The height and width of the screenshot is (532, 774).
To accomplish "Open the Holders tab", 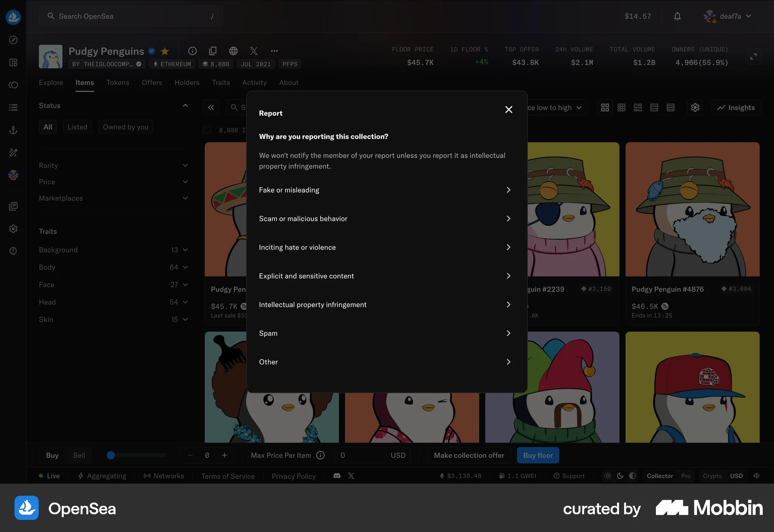I will [x=187, y=83].
